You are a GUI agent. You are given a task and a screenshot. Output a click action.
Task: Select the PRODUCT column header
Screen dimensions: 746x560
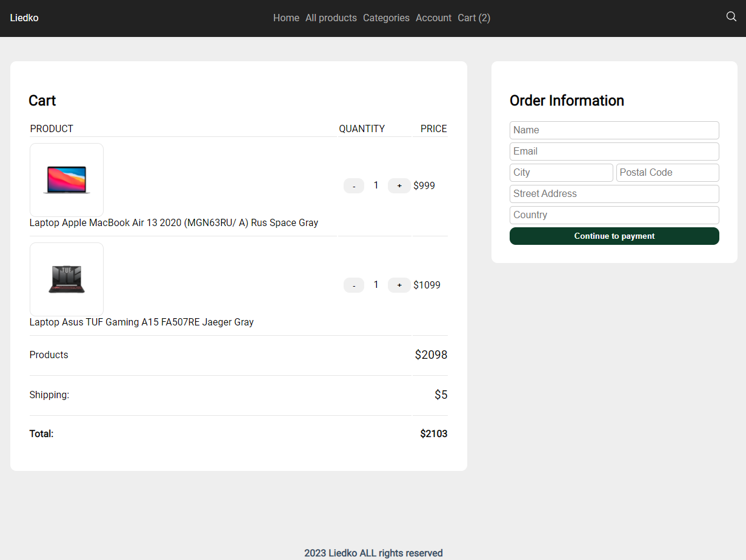52,129
